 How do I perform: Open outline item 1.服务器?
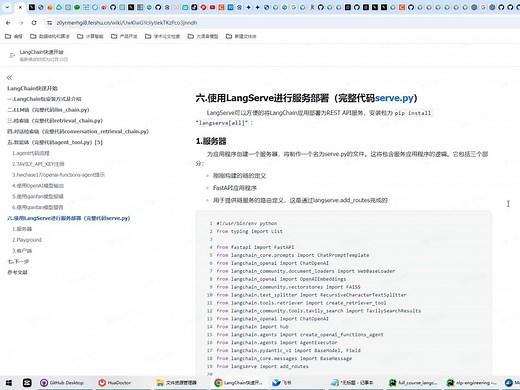click(22, 229)
